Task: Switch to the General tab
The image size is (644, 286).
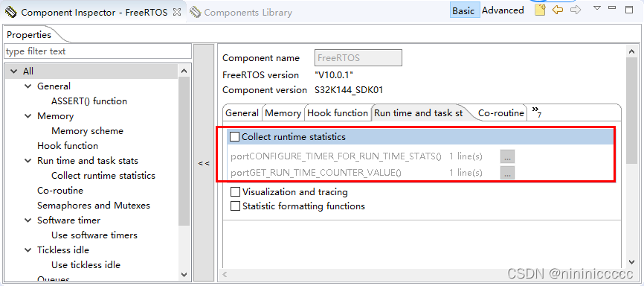Action: click(x=242, y=113)
